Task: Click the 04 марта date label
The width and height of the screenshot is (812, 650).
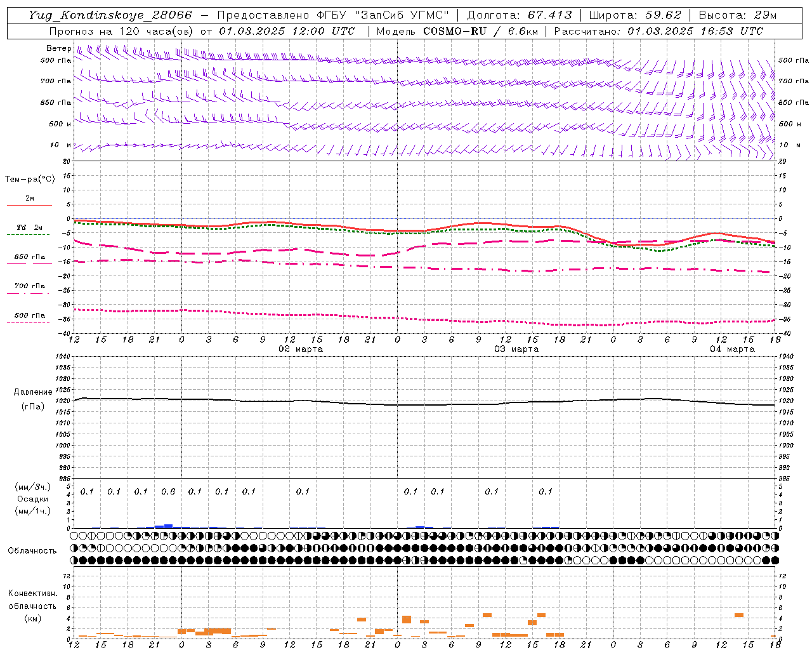Action: [732, 349]
